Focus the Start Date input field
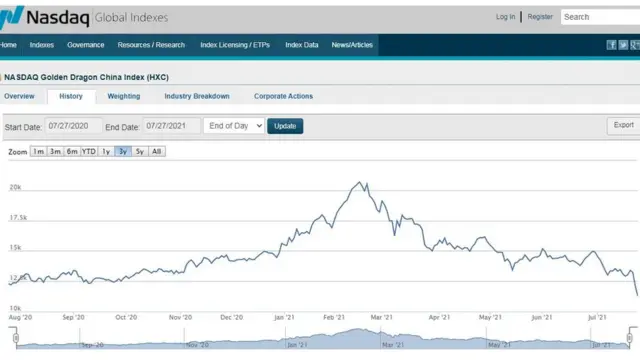This screenshot has width=640, height=360. (73, 126)
